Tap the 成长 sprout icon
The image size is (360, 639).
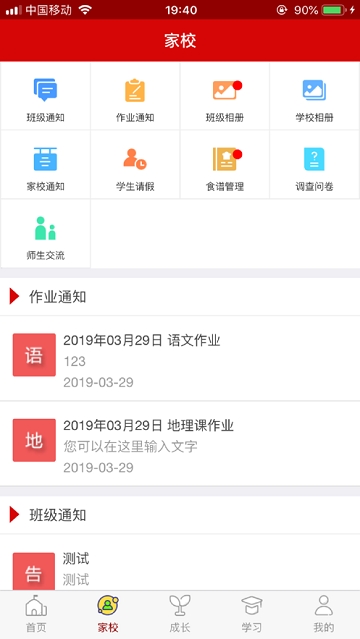coord(180,606)
